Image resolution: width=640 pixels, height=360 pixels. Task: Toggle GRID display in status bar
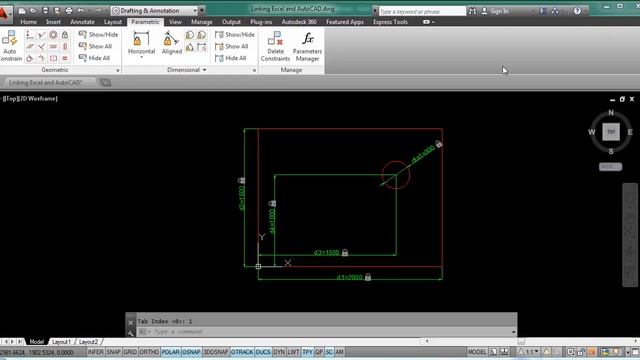click(x=130, y=352)
